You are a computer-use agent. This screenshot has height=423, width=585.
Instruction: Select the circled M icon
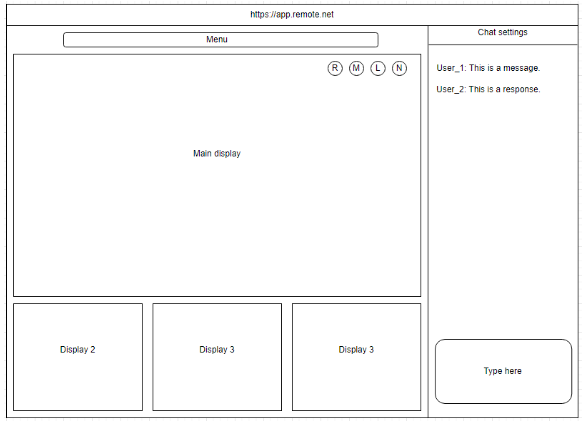[356, 68]
